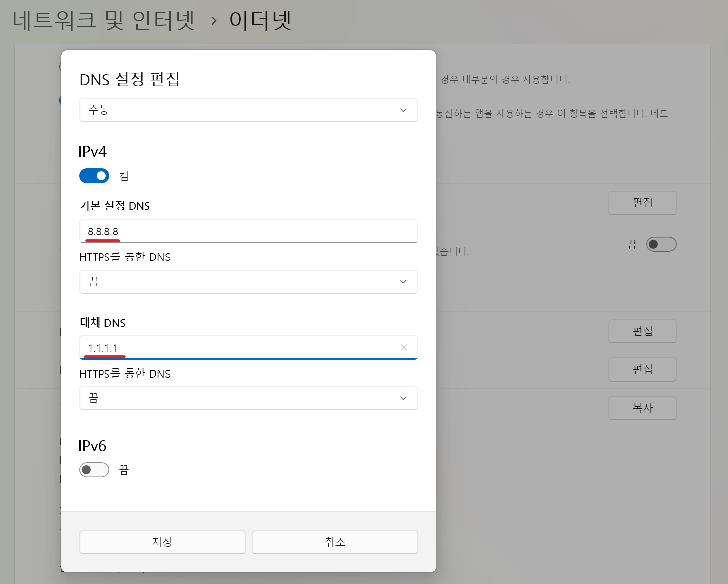Save DNS settings with 저장 button
Screen dimensions: 728x584
coord(162,542)
